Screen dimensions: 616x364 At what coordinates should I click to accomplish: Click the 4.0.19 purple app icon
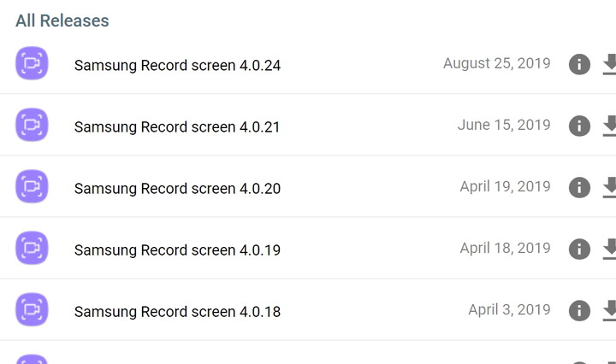tap(32, 248)
